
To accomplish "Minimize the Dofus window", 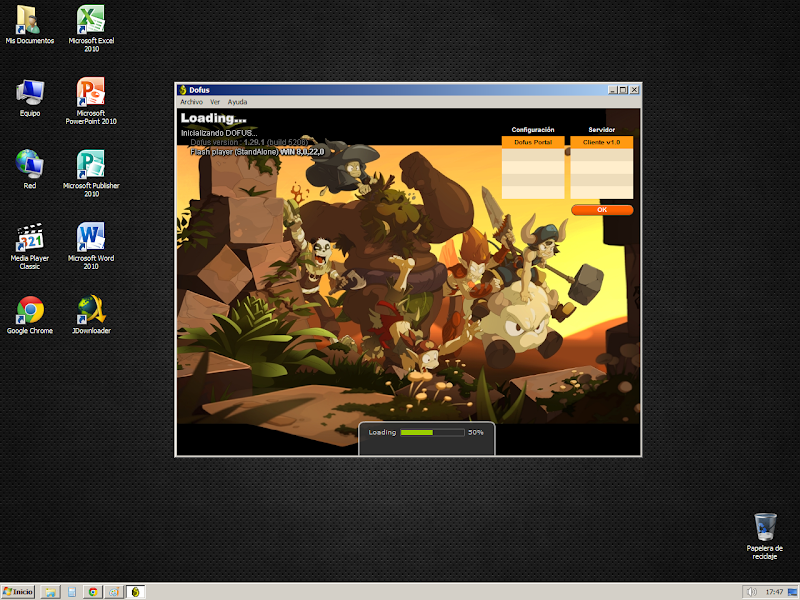I will [613, 90].
